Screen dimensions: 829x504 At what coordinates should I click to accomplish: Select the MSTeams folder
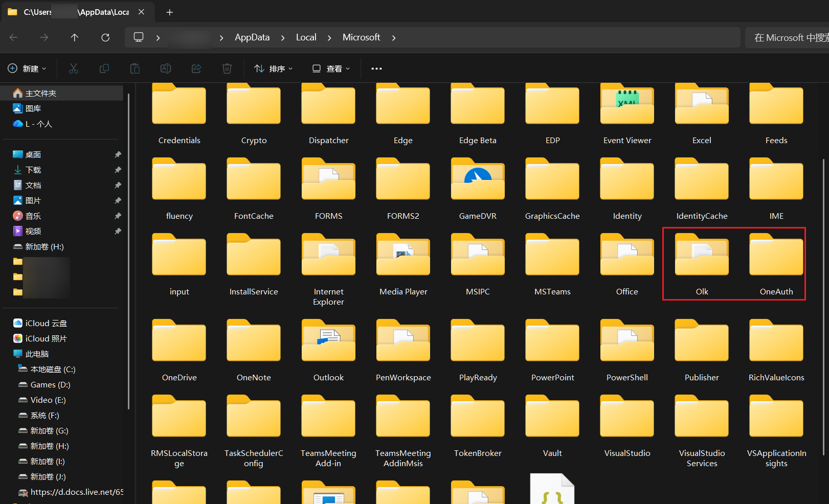click(552, 265)
